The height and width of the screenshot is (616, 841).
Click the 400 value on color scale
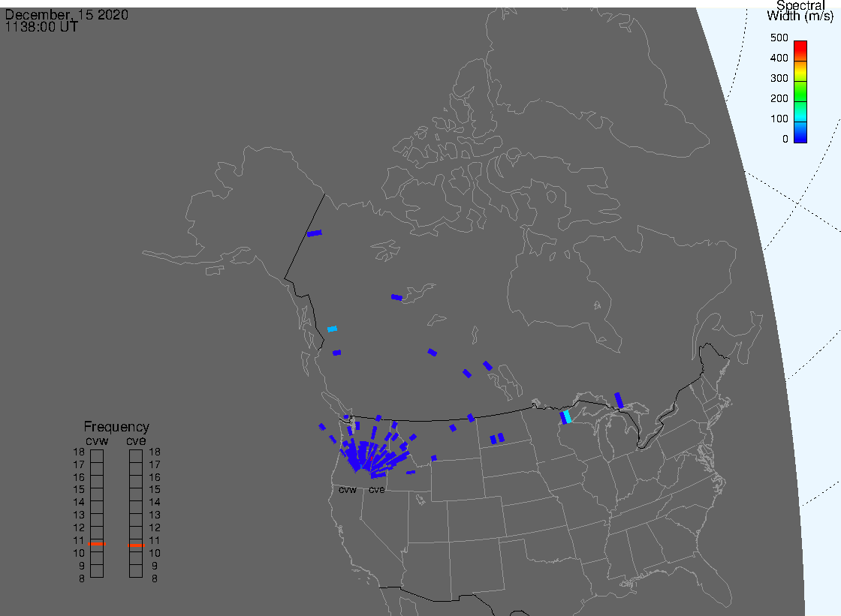point(779,58)
